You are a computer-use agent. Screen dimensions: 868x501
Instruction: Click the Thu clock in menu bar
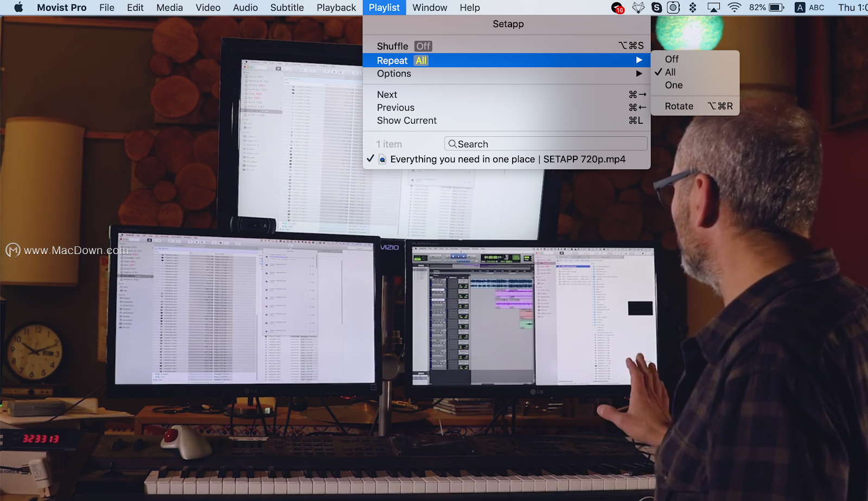853,8
